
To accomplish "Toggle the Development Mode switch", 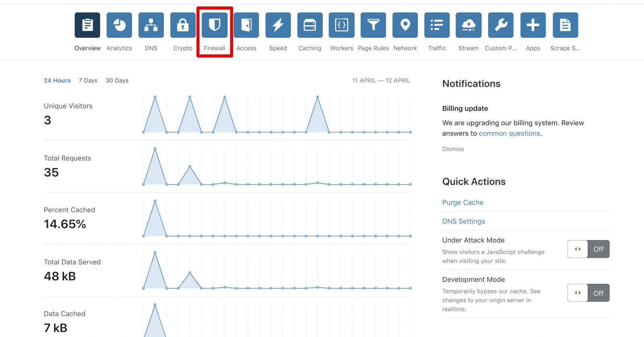I will tap(588, 293).
